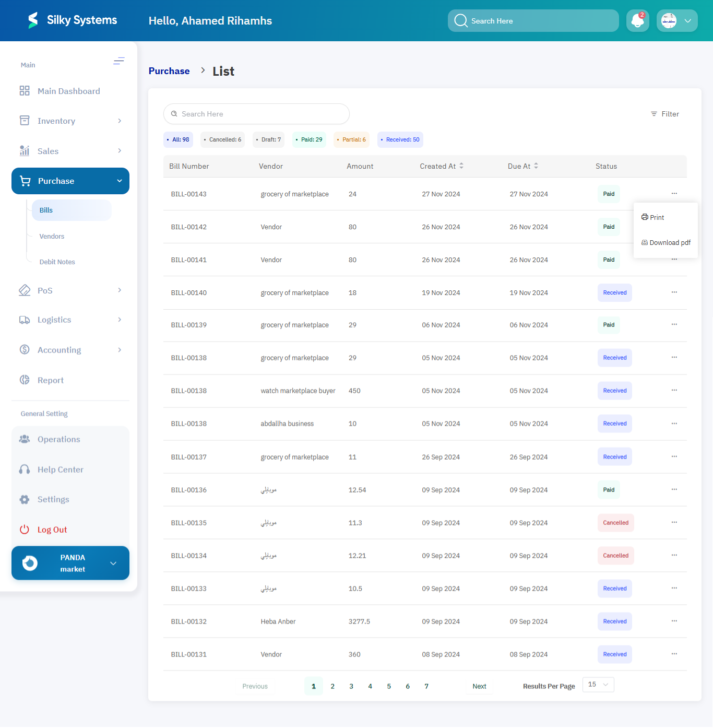Filter list by Paid: 29 chip
The image size is (713, 728).
click(x=309, y=140)
